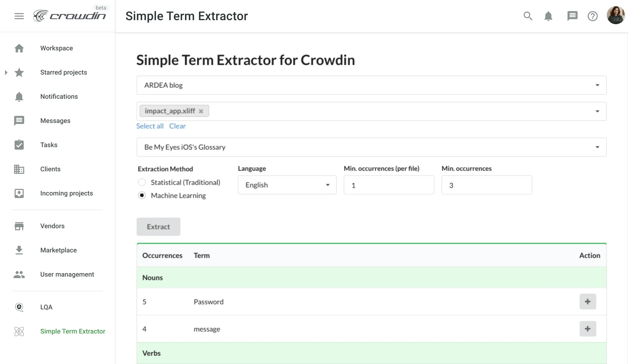
Task: Remove the impact_app.xliff file tag
Action: 201,111
